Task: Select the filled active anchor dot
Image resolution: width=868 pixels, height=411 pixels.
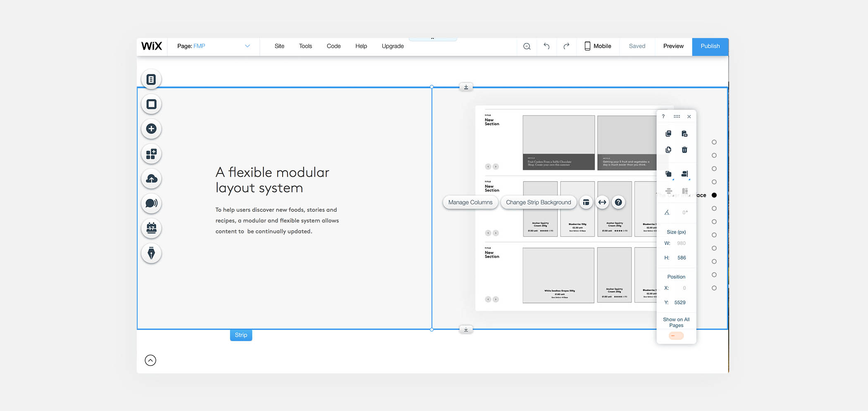Action: click(x=714, y=195)
